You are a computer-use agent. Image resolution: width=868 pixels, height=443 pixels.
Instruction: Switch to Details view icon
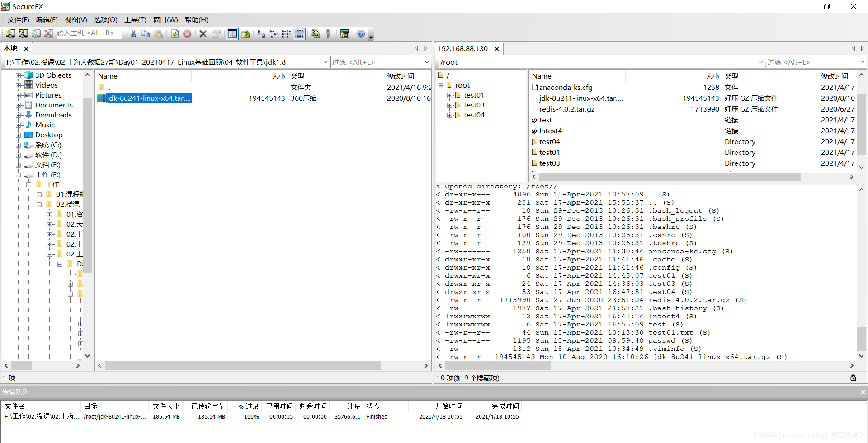click(x=299, y=34)
